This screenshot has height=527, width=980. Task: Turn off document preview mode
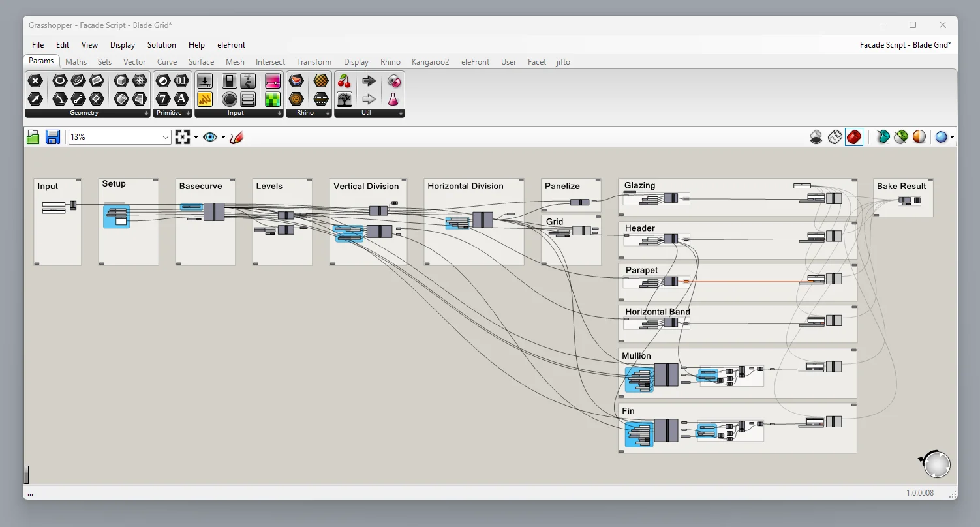click(816, 137)
